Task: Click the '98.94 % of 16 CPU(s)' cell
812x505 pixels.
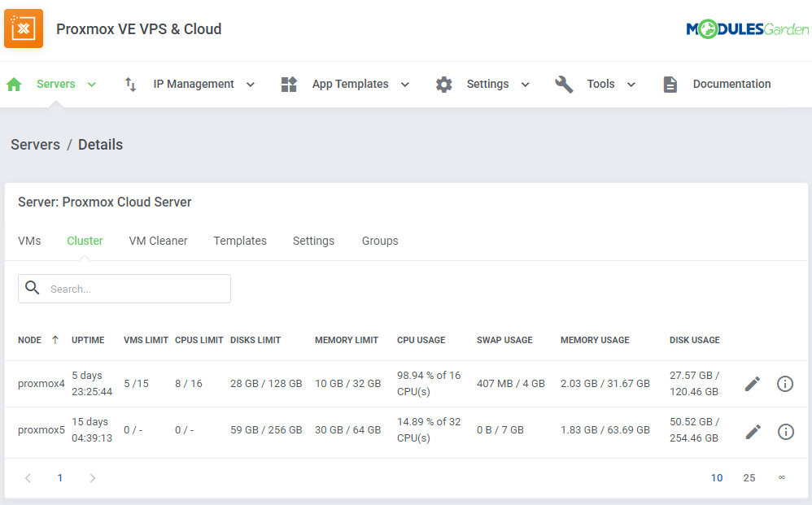Action: pos(429,383)
